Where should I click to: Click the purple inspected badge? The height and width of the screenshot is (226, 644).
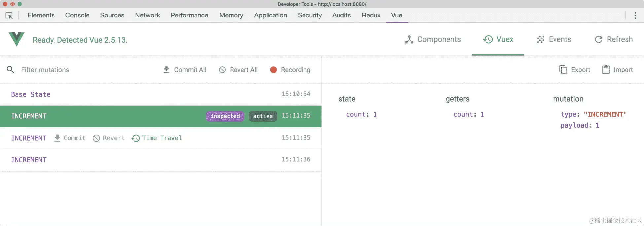click(x=225, y=116)
